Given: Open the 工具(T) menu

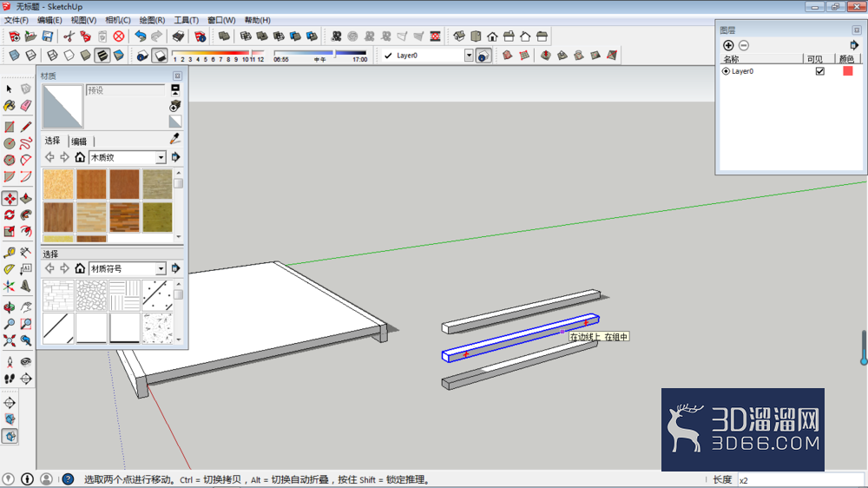Looking at the screenshot, I should [187, 20].
